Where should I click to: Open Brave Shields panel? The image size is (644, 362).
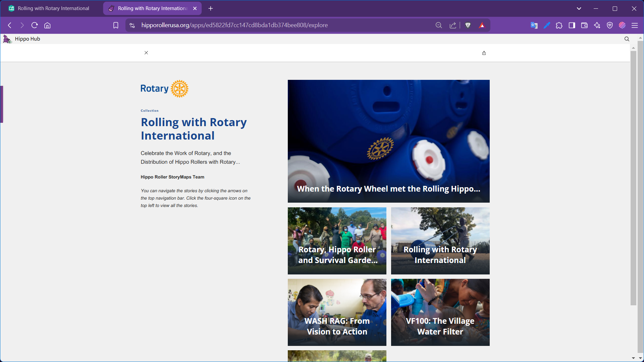coord(468,25)
